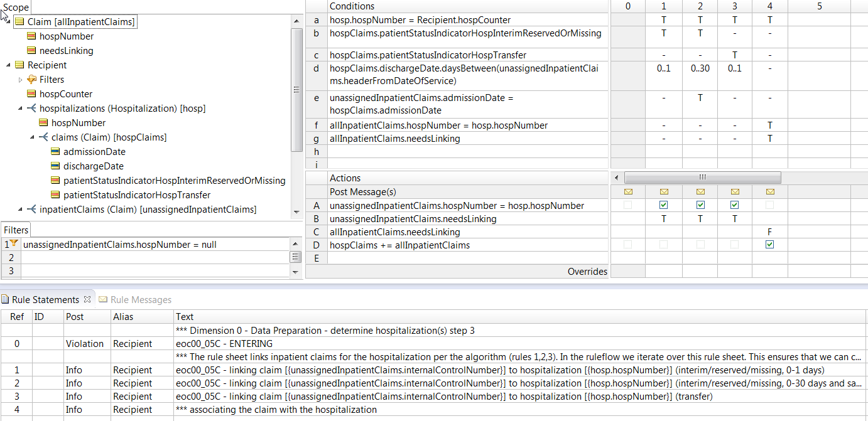Click empty filter row 2 field
Viewport: 868px width, 421px height.
pos(156,258)
